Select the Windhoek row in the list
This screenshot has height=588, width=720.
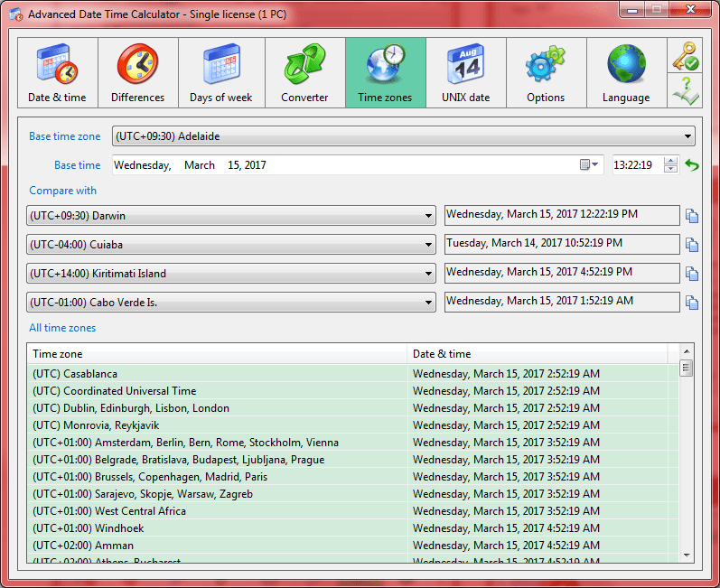coord(347,528)
